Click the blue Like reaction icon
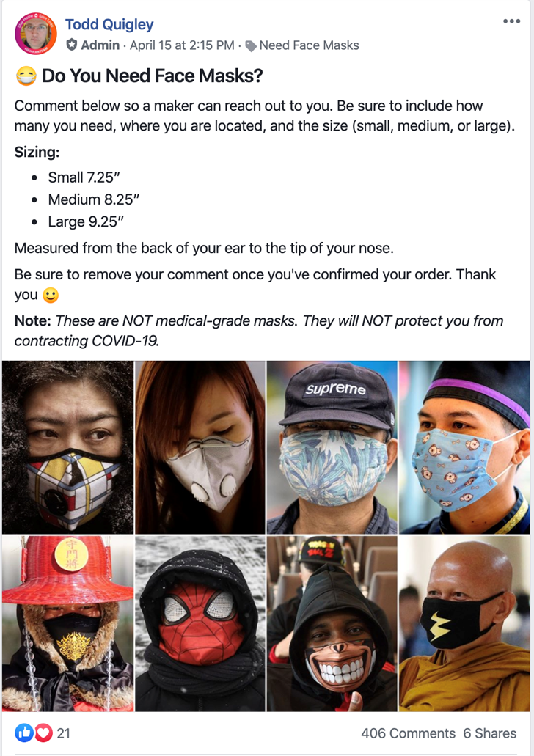Viewport: 534px width, 756px height. 24,733
